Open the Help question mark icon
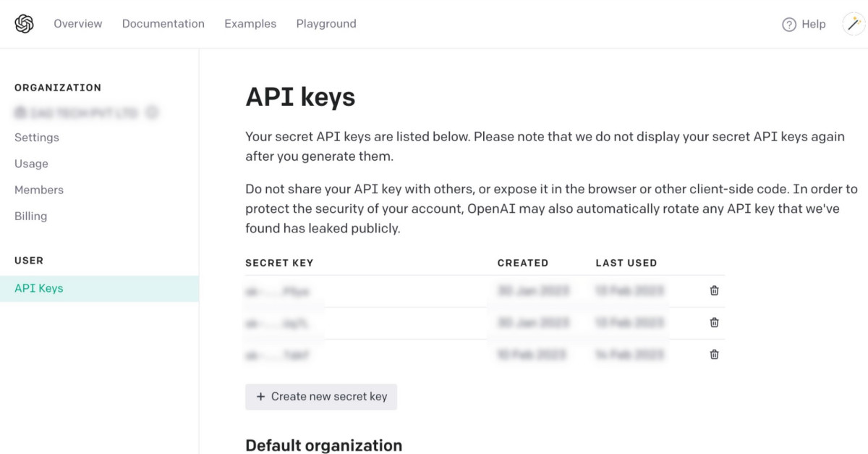Screen dimensions: 868x454 click(789, 25)
